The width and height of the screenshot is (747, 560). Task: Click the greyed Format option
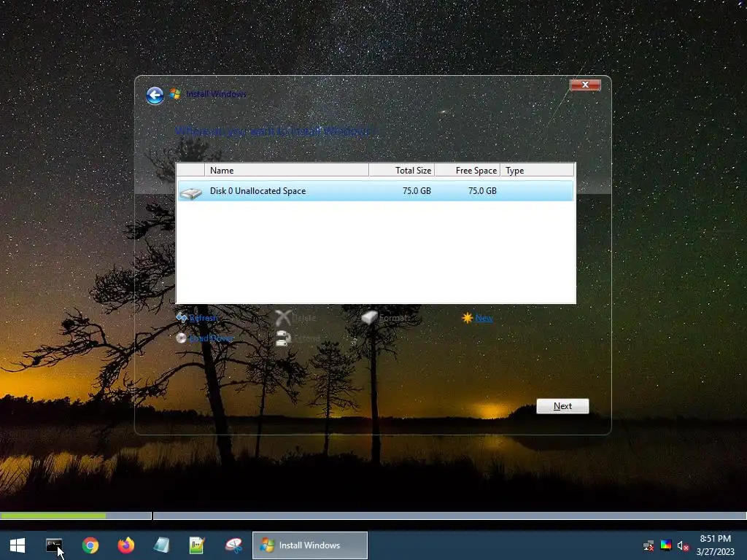click(393, 318)
